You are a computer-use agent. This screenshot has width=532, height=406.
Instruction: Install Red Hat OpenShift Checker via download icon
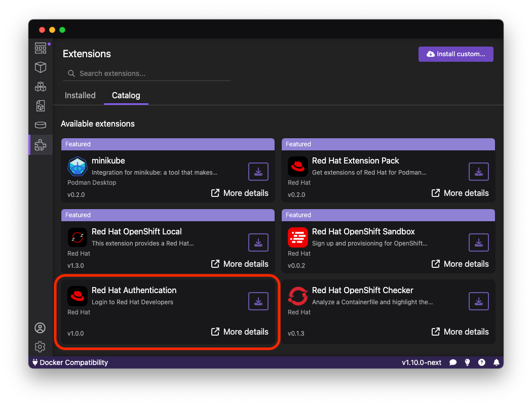click(478, 301)
